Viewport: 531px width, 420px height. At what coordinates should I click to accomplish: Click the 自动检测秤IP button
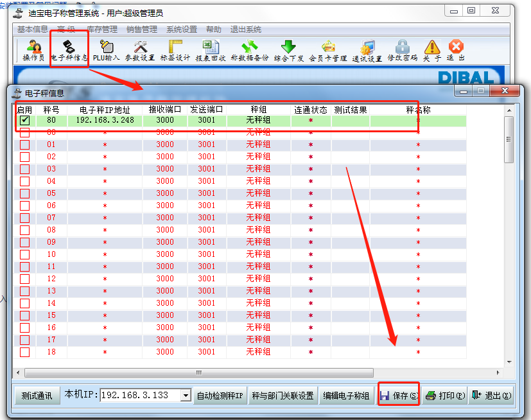(220, 395)
